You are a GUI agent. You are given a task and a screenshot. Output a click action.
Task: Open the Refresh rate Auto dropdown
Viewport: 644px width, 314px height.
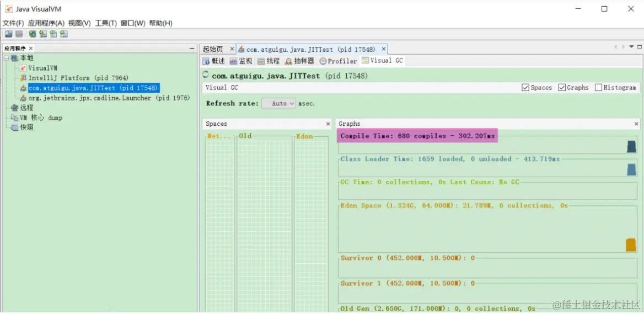279,104
